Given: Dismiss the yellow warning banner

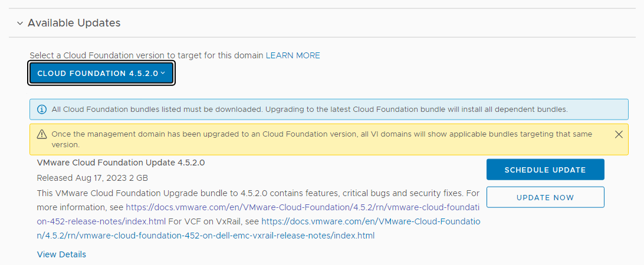Looking at the screenshot, I should pos(619,134).
